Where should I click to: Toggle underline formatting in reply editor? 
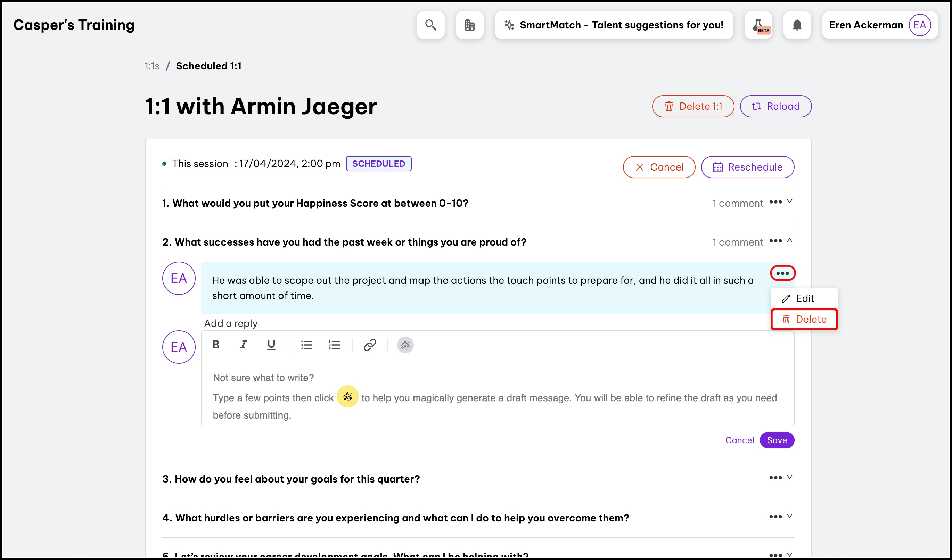271,344
